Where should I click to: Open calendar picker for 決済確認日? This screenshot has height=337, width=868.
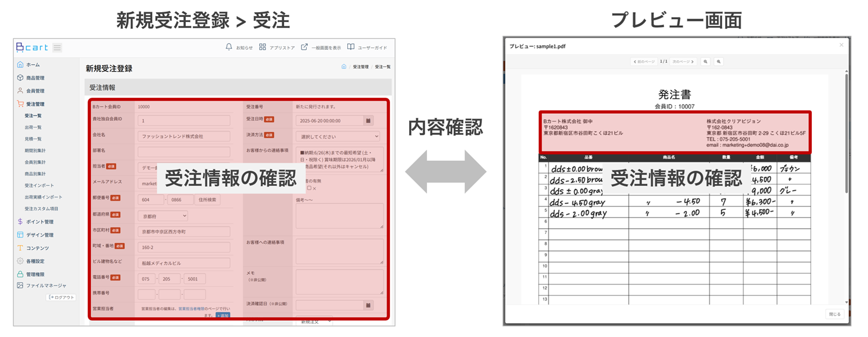(x=367, y=305)
